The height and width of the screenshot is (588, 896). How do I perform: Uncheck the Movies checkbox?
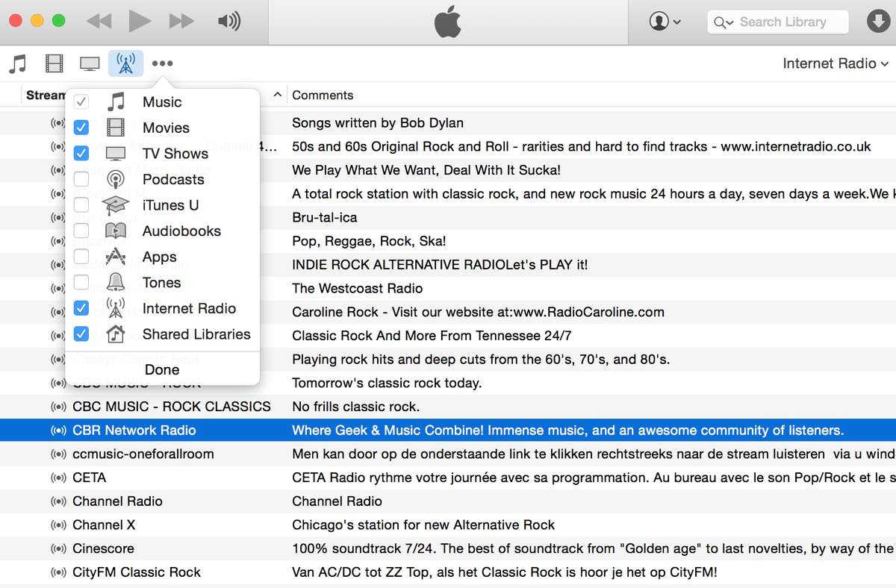point(81,128)
